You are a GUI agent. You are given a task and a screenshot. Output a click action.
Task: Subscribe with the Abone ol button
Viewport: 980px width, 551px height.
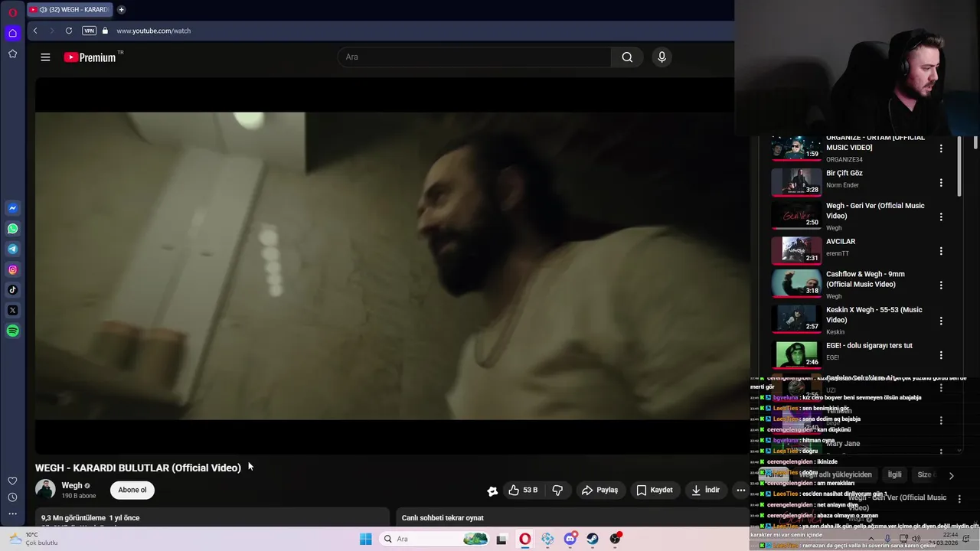point(132,490)
